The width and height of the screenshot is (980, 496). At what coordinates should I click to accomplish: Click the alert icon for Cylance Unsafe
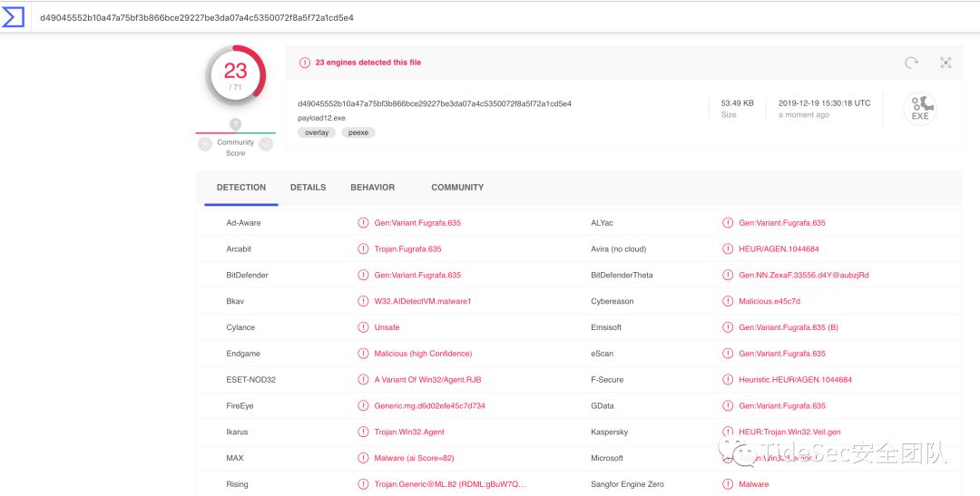point(363,327)
